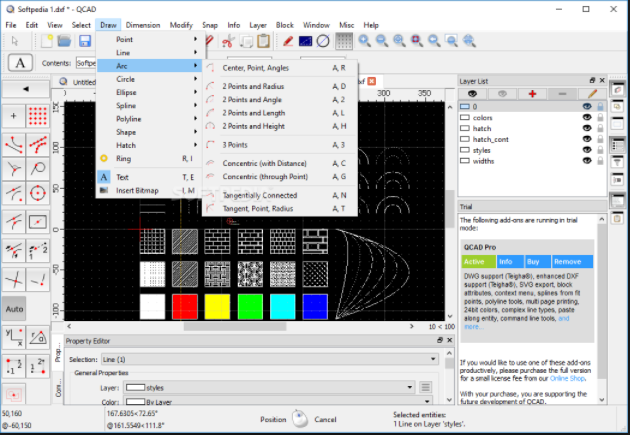Select snap to center circle icon

pyautogui.click(x=38, y=194)
